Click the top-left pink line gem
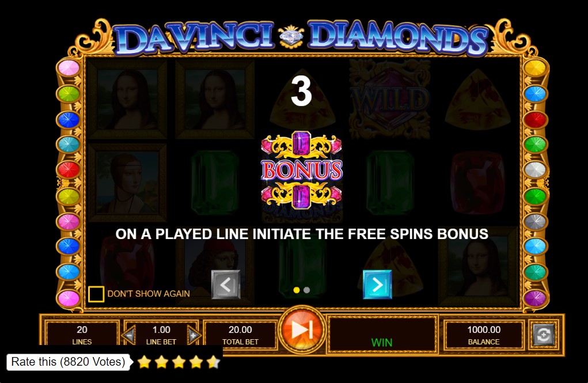The image size is (588, 383). click(x=69, y=68)
